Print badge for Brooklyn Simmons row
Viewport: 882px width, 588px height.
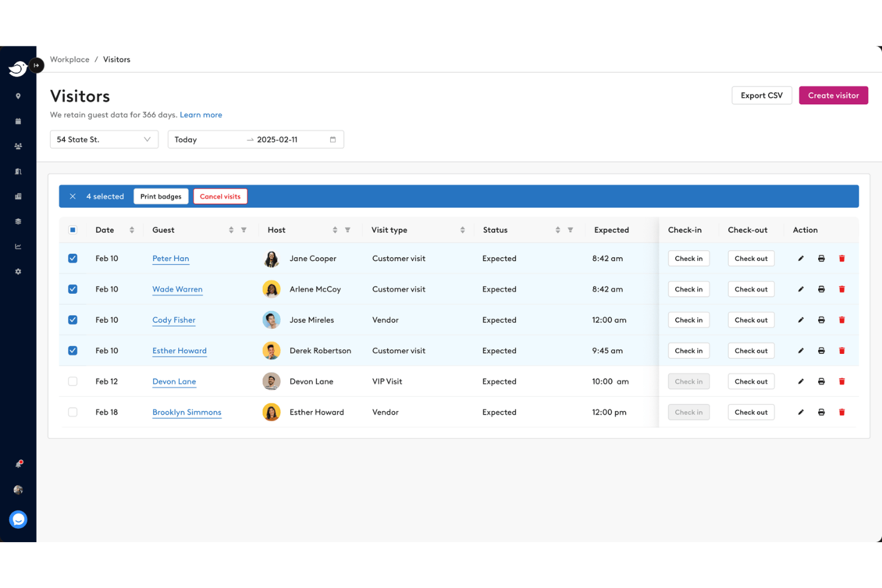pos(821,412)
